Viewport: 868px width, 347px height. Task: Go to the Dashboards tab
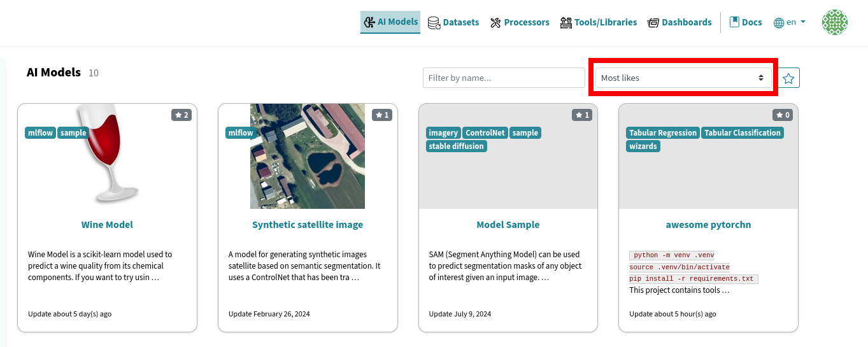[x=686, y=22]
